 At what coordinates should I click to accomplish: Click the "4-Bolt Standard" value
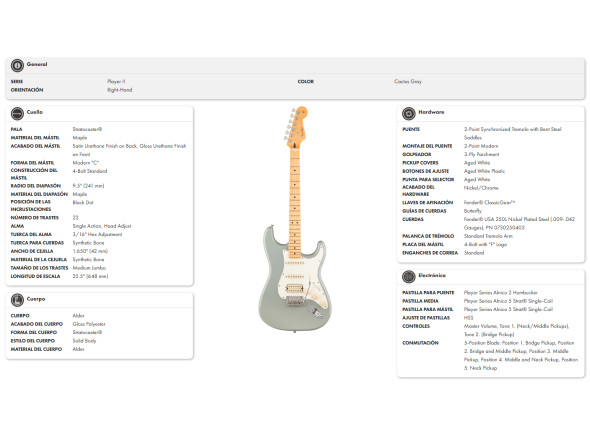point(90,171)
